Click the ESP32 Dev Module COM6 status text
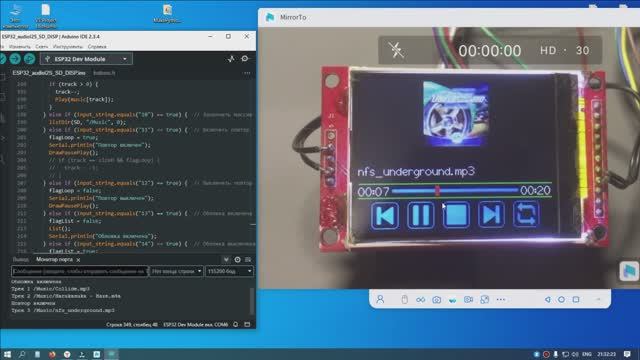Image resolution: width=640 pixels, height=360 pixels. coord(196,325)
